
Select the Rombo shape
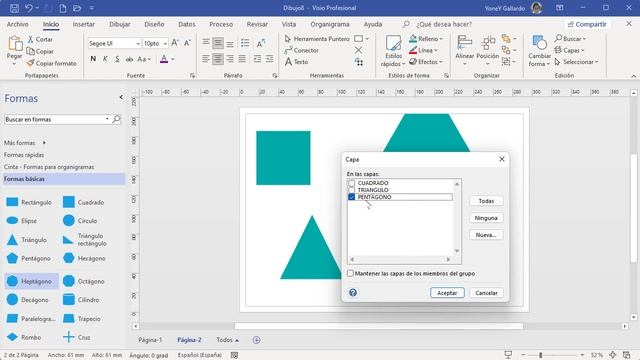pyautogui.click(x=24, y=337)
